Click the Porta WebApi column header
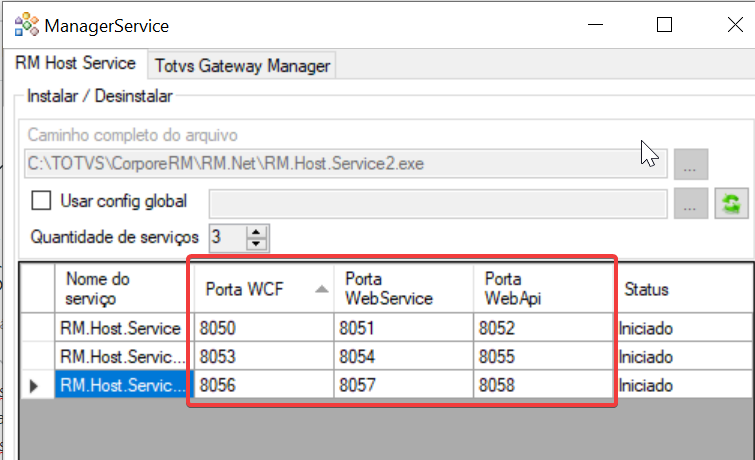 coord(543,289)
